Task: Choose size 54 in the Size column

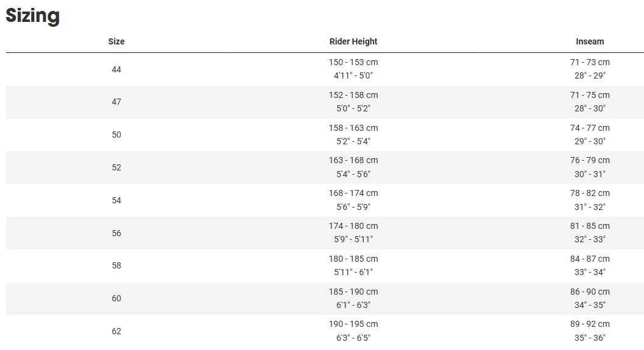Action: pyautogui.click(x=116, y=200)
